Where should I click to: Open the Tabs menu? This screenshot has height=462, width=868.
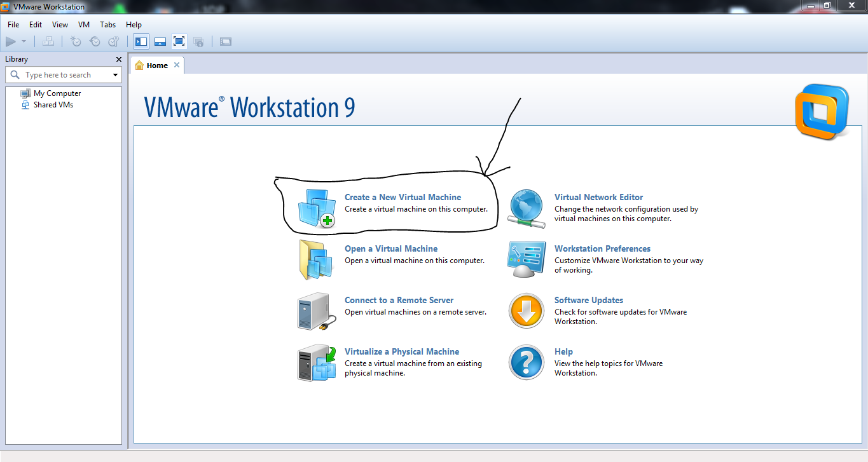click(x=108, y=25)
